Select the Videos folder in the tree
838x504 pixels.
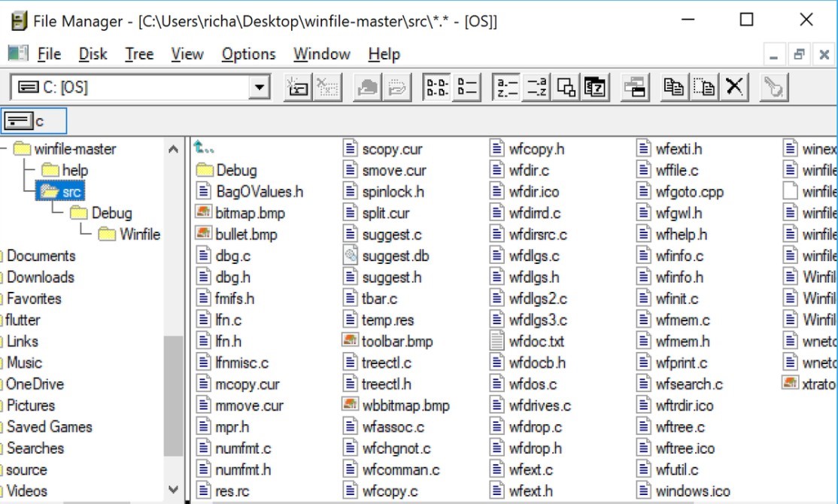[27, 490]
